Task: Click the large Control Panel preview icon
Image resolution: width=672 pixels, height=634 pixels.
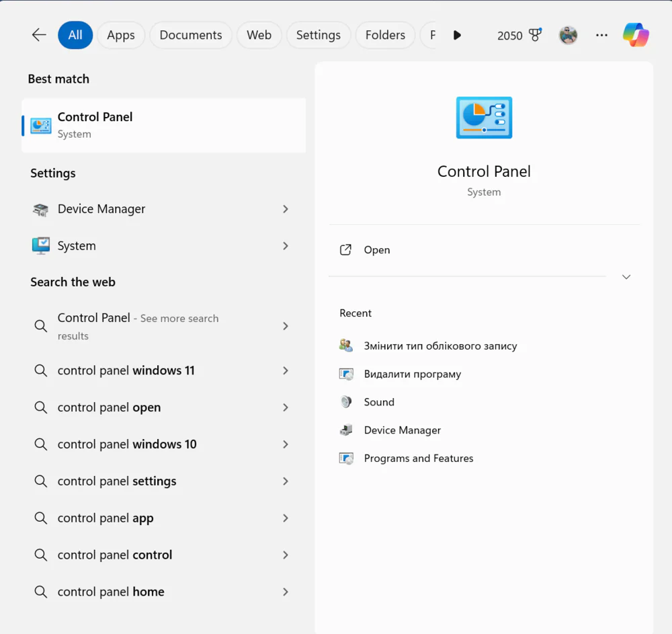Action: pos(484,118)
